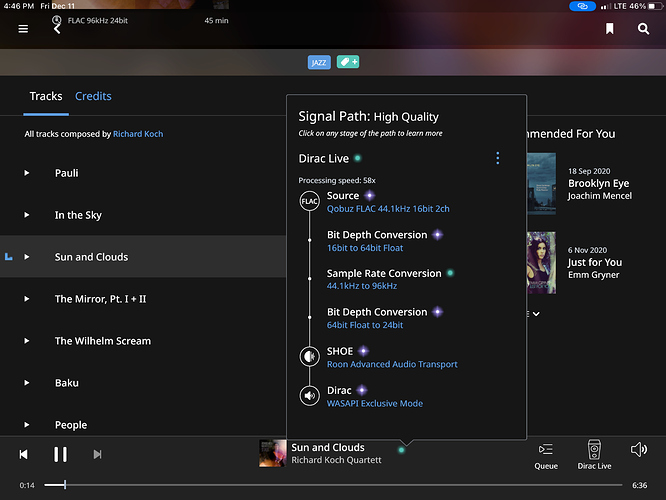Open Richard Koch Quartett artist
Screen dimensions: 666x500
pos(336,460)
